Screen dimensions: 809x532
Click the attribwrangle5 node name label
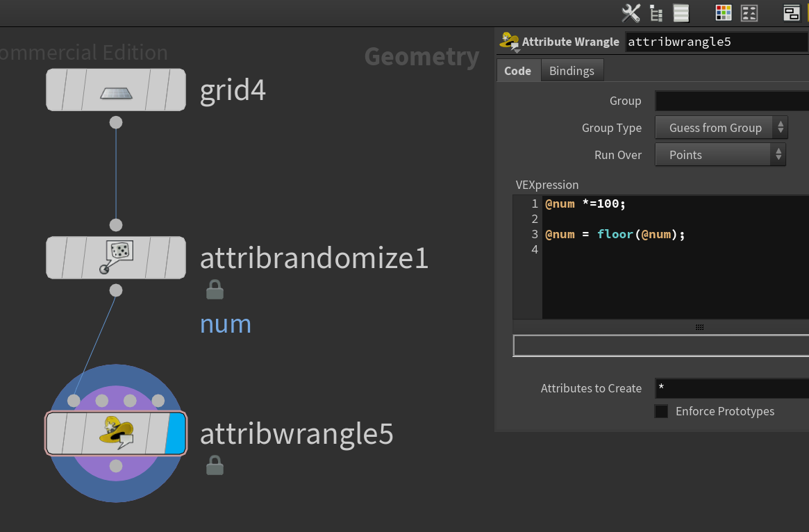297,435
